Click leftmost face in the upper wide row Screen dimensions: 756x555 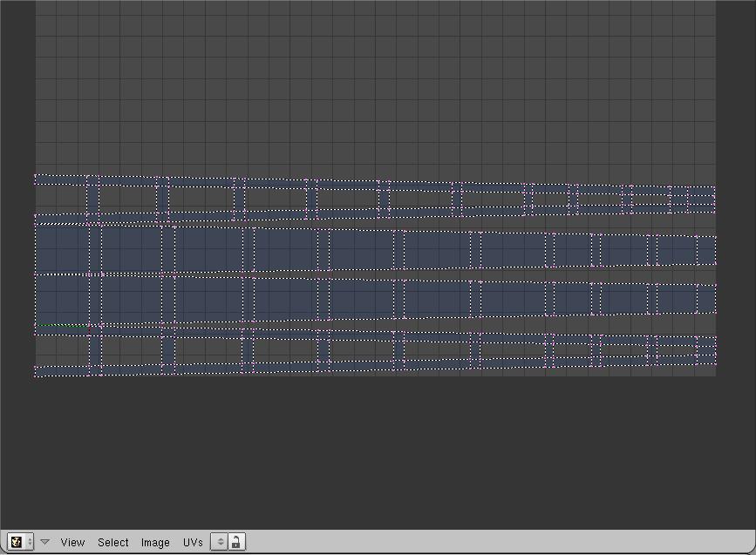coord(62,247)
